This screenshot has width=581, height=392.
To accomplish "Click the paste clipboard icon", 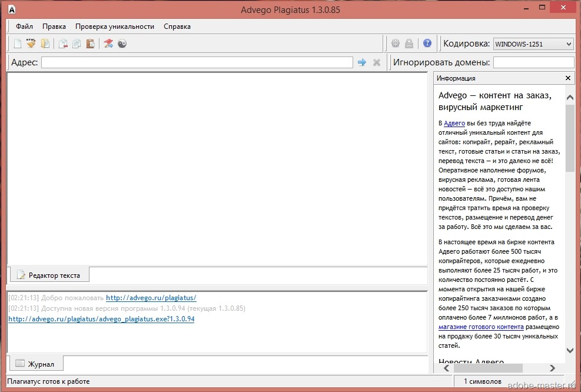I will pyautogui.click(x=91, y=44).
